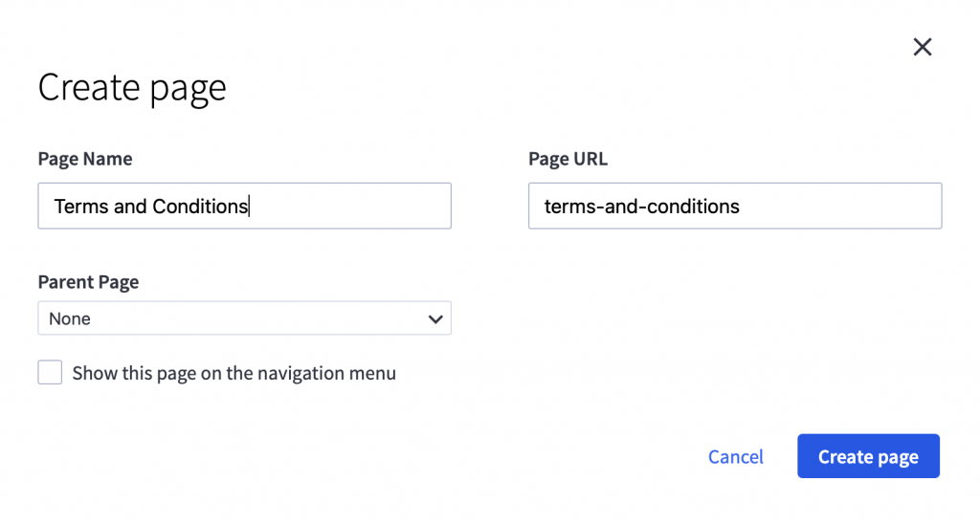Screen dimensions: 980x525
Task: Click the 'Page URL' field label
Action: pos(568,159)
